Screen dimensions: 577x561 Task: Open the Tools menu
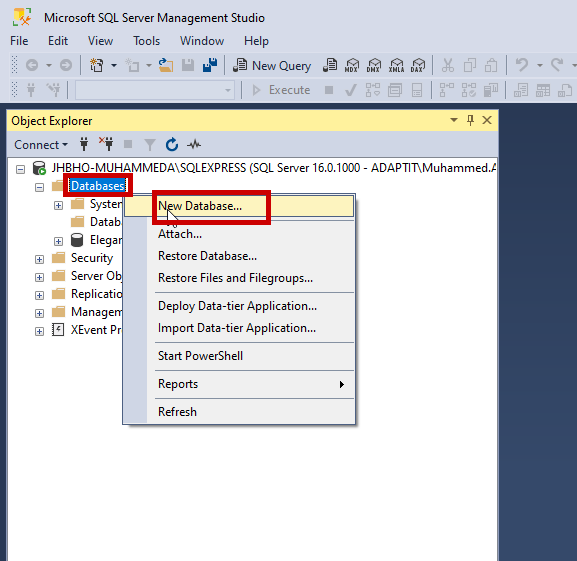[146, 41]
